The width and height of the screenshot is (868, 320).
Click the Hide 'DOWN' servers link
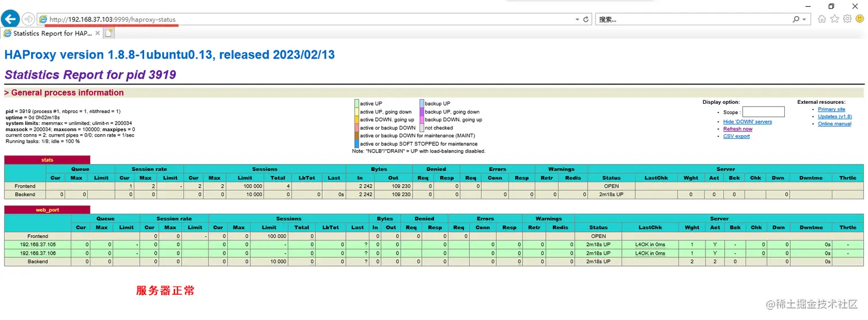click(x=747, y=122)
